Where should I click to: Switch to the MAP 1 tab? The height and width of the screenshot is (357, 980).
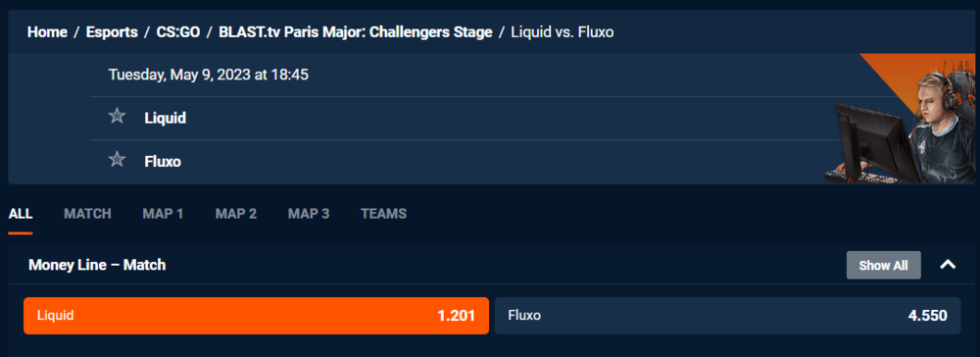163,214
